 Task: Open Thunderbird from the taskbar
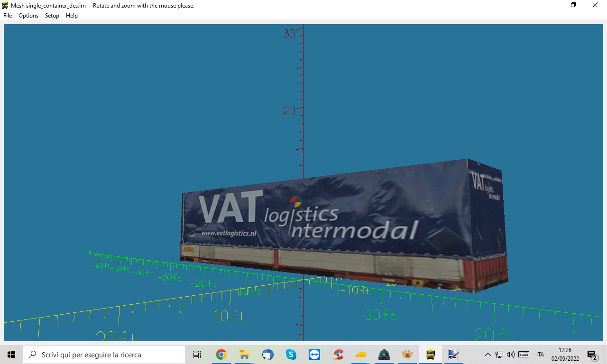(267, 355)
